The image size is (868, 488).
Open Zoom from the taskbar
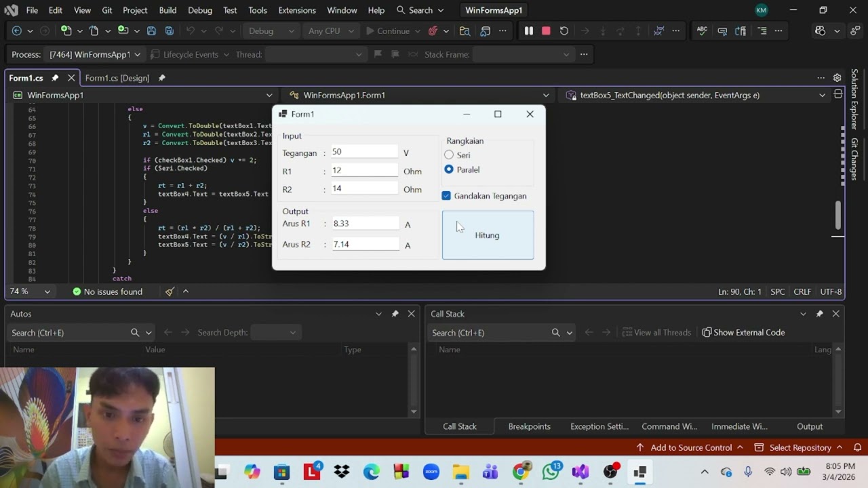pyautogui.click(x=431, y=472)
